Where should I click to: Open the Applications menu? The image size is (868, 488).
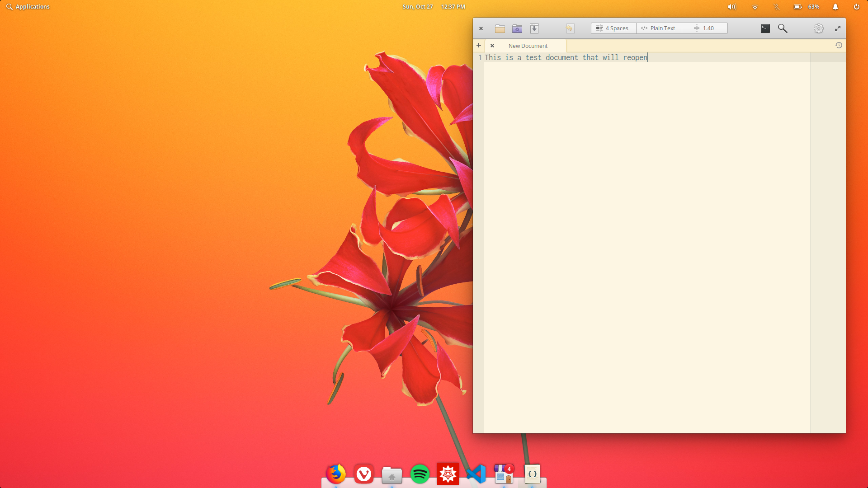click(28, 6)
